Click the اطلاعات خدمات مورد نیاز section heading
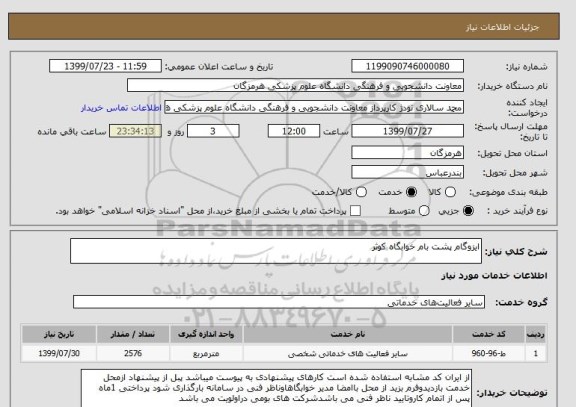The image size is (576, 407). point(494,276)
